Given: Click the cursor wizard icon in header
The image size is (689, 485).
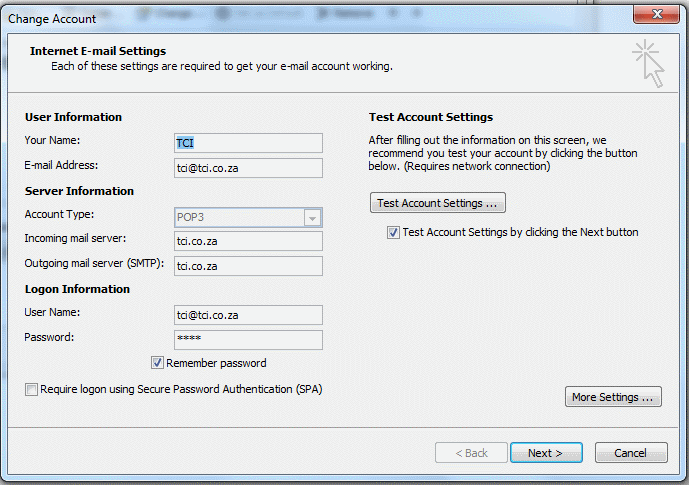Looking at the screenshot, I should [649, 63].
